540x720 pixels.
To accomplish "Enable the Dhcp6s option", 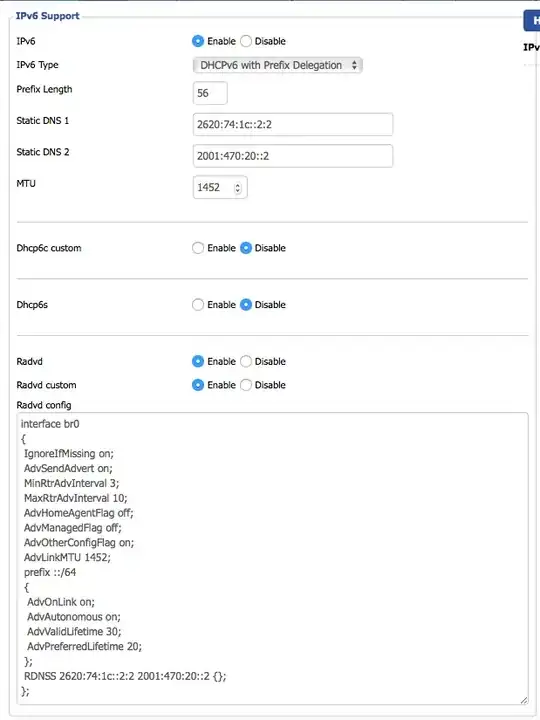I will tap(198, 305).
